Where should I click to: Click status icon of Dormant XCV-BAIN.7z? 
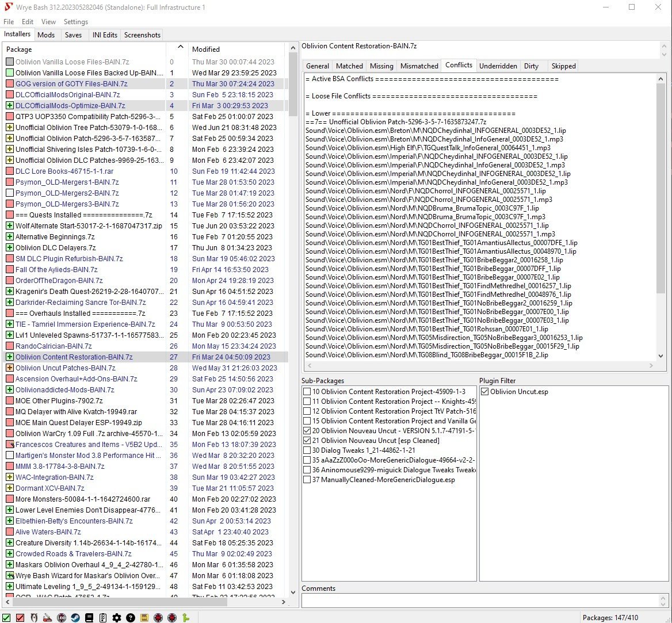[x=9, y=488]
